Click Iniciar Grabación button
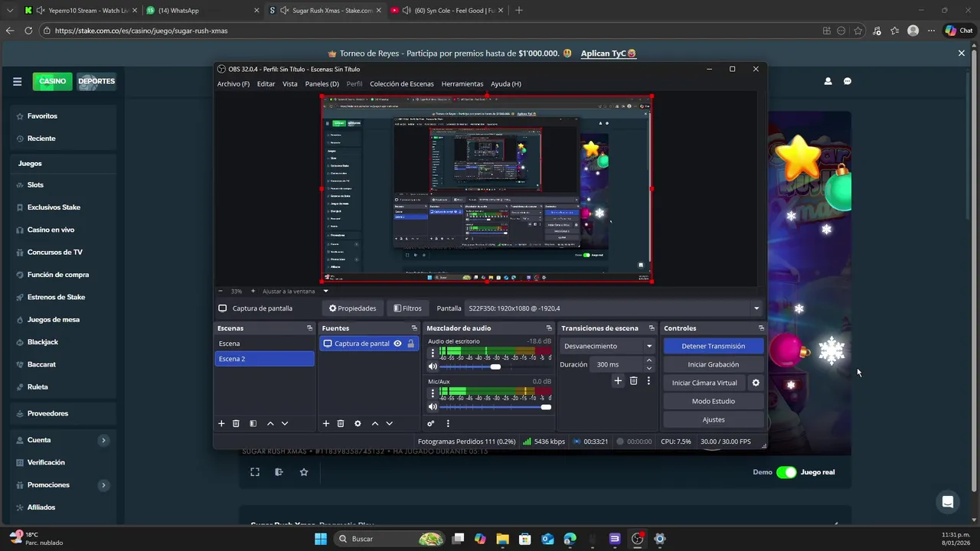This screenshot has width=980, height=551. (x=713, y=364)
